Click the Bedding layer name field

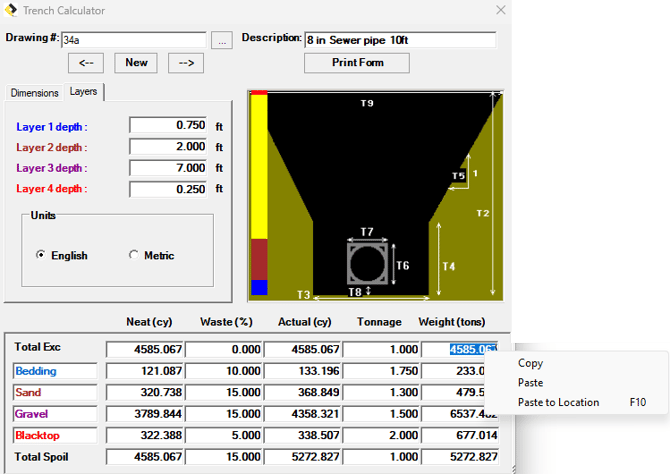pos(55,371)
